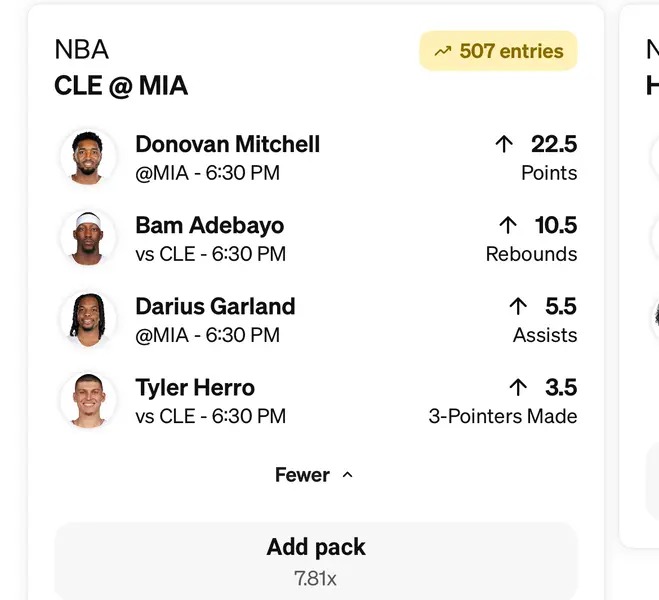Open the 507 entries badge
This screenshot has width=659, height=600.
[x=498, y=51]
